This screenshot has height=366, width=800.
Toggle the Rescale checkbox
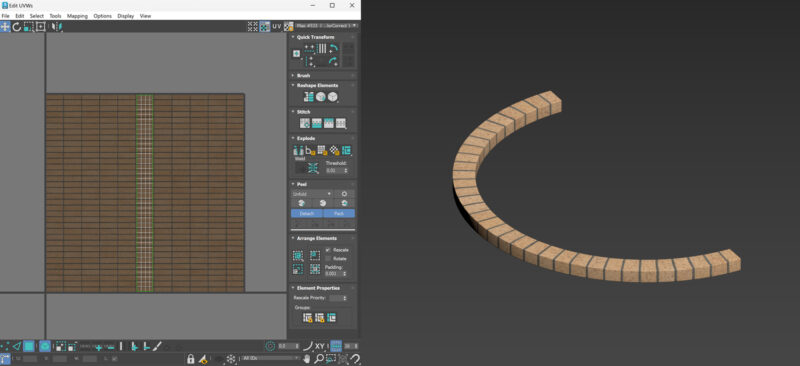[x=328, y=250]
